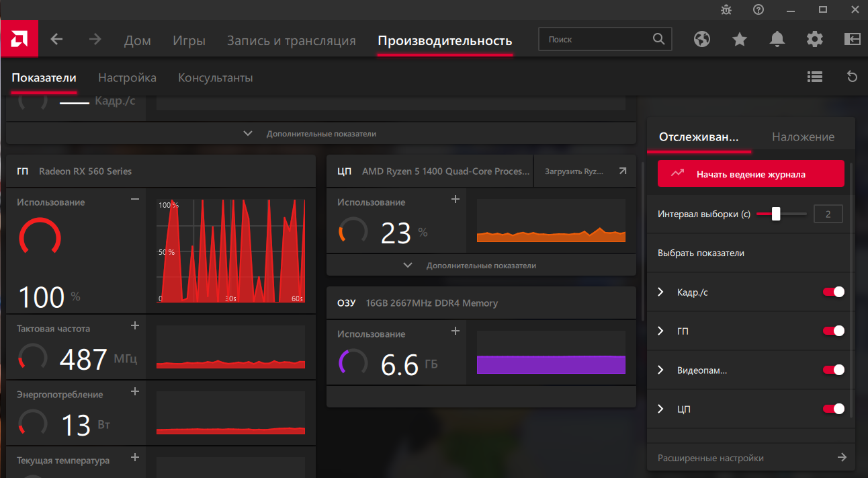Expand ОЗУ Использование with plus icon
The image size is (868, 478).
pyautogui.click(x=455, y=331)
